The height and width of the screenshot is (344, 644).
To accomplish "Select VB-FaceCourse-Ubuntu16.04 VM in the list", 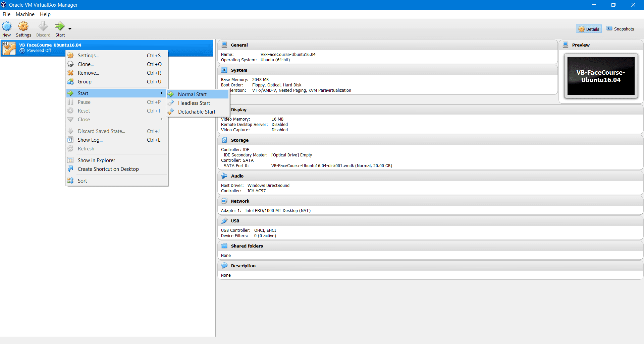I will 107,48.
